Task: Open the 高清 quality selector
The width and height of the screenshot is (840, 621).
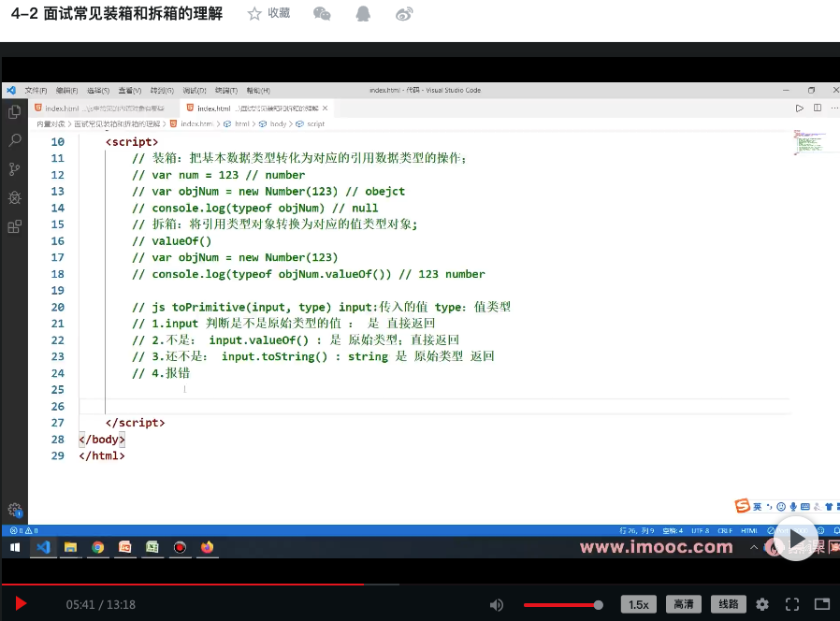Action: tap(684, 604)
